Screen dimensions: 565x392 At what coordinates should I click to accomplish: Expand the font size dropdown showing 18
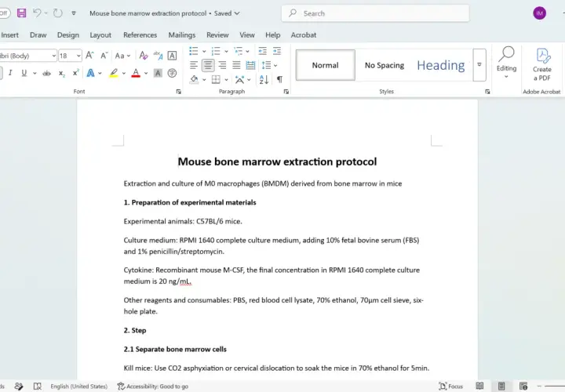coord(78,56)
